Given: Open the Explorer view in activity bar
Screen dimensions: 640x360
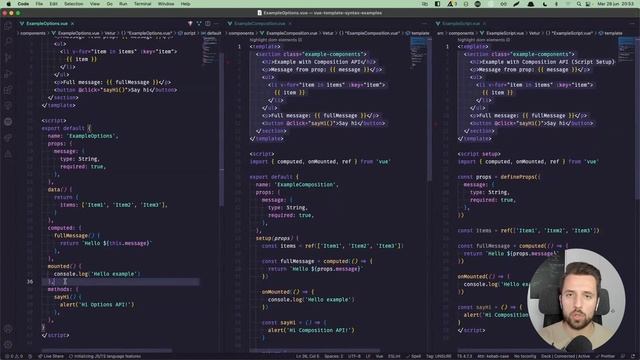Looking at the screenshot, I should 8,26.
